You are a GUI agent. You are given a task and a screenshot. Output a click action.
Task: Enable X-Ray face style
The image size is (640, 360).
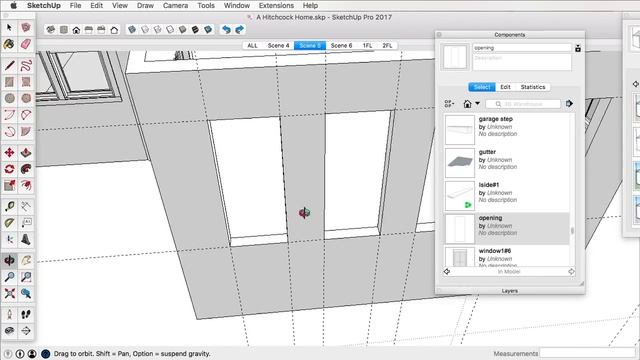point(132,30)
